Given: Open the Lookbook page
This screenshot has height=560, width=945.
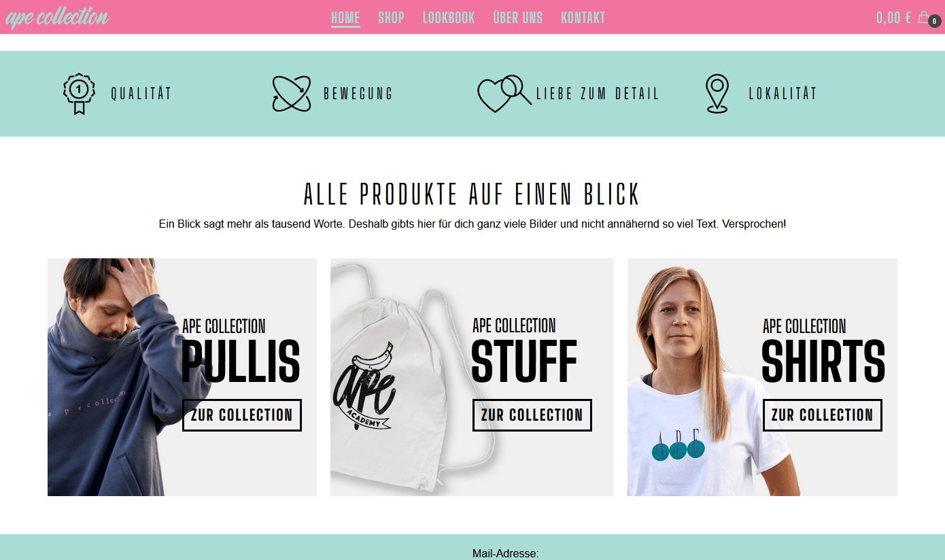Looking at the screenshot, I should [x=449, y=18].
